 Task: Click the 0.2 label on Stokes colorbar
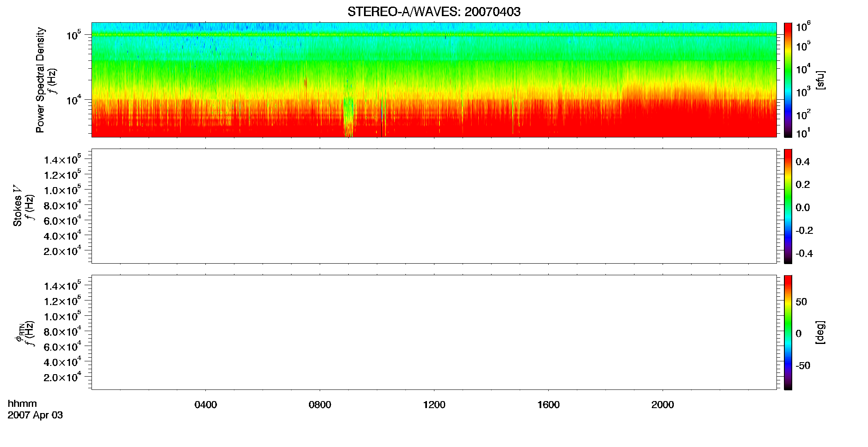803,185
